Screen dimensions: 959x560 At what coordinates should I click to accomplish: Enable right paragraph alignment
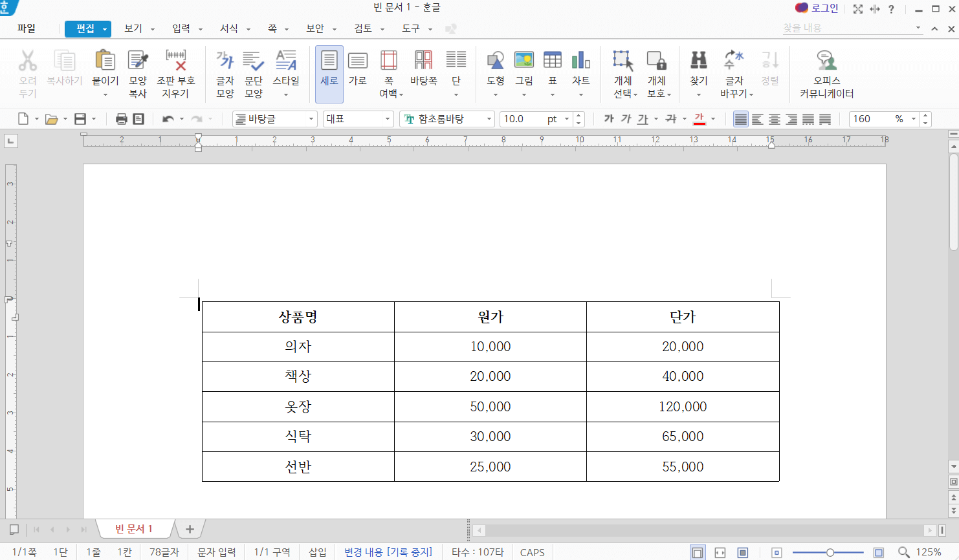pos(791,119)
